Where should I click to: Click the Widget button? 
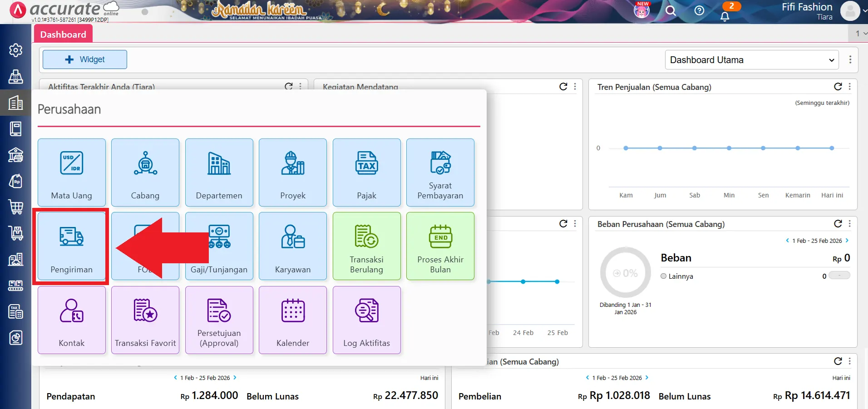[x=84, y=59]
